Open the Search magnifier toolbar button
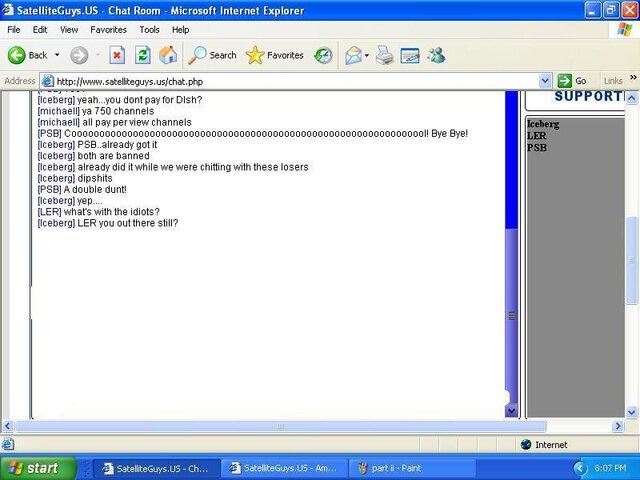The image size is (640, 480). point(212,55)
